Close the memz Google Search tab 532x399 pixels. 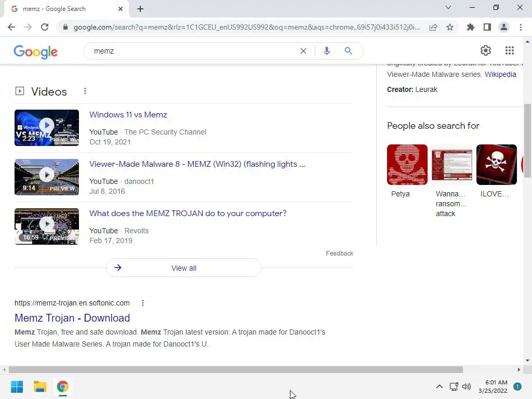coord(121,9)
